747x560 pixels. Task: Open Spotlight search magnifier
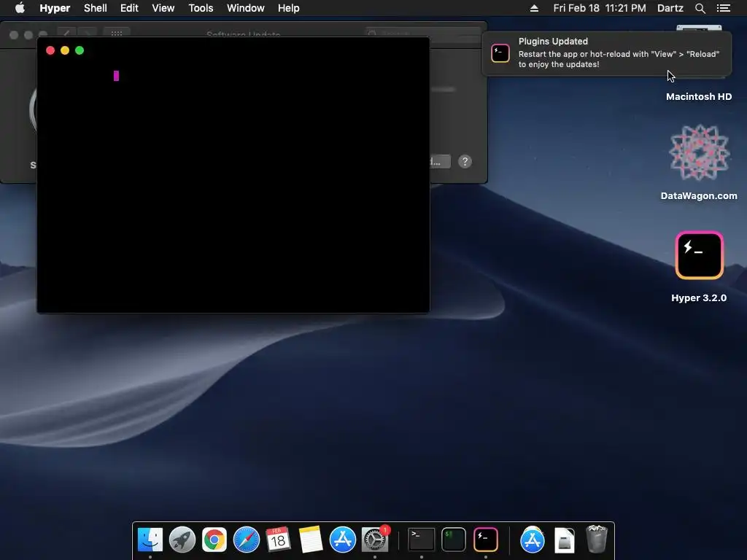click(x=700, y=8)
